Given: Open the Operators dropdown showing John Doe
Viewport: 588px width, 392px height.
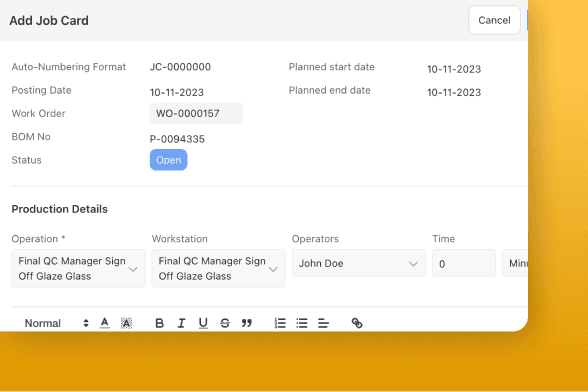Looking at the screenshot, I should [x=358, y=263].
